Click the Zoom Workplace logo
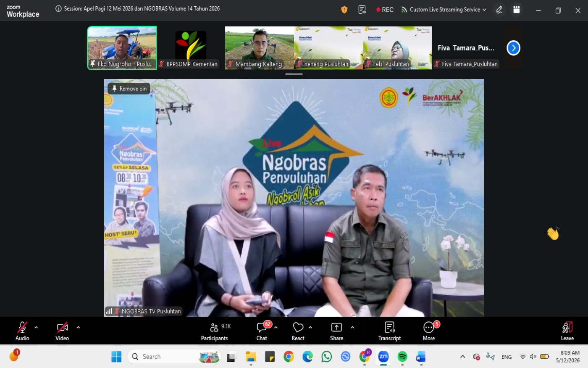The width and height of the screenshot is (588, 368). pyautogui.click(x=23, y=11)
